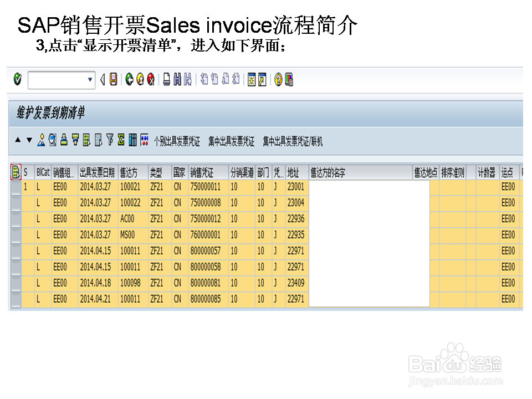Click the Find binoculars icon
The height and width of the screenshot is (399, 532).
(x=177, y=80)
